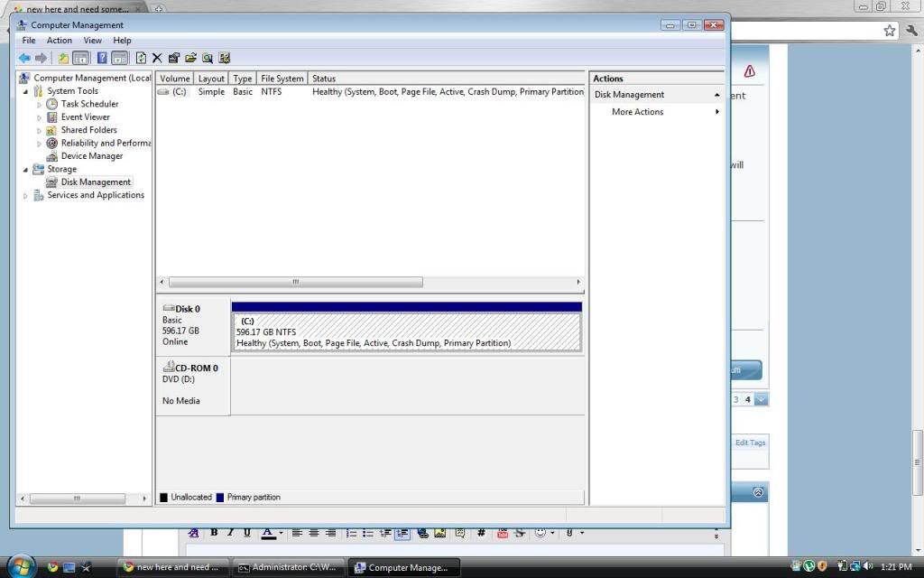
Task: Click YouTube insert icon in editor
Action: (502, 533)
